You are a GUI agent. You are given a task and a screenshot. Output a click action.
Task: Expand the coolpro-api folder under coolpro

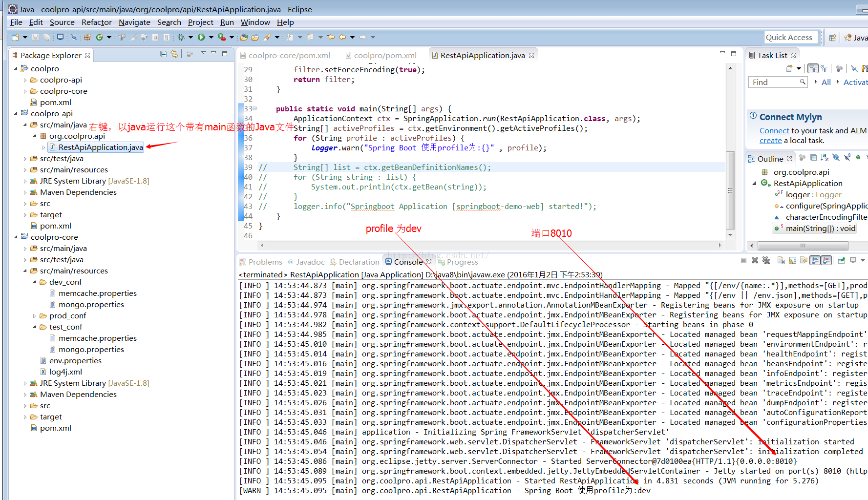[25, 80]
